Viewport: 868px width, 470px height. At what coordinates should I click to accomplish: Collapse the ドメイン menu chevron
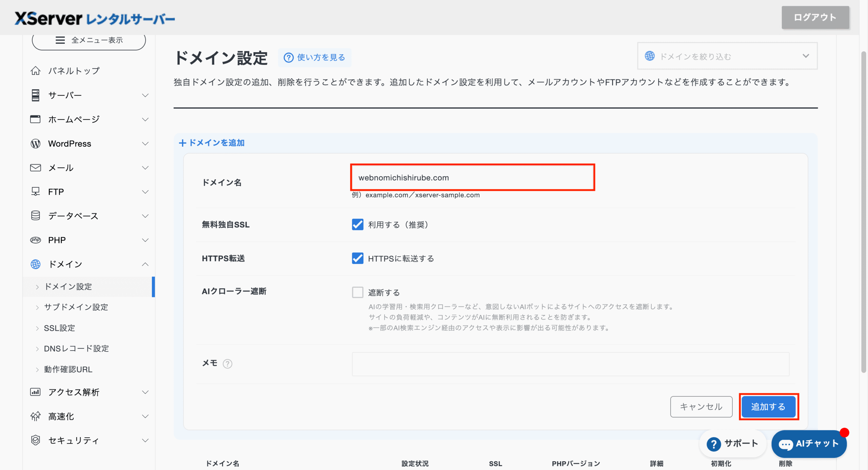145,264
